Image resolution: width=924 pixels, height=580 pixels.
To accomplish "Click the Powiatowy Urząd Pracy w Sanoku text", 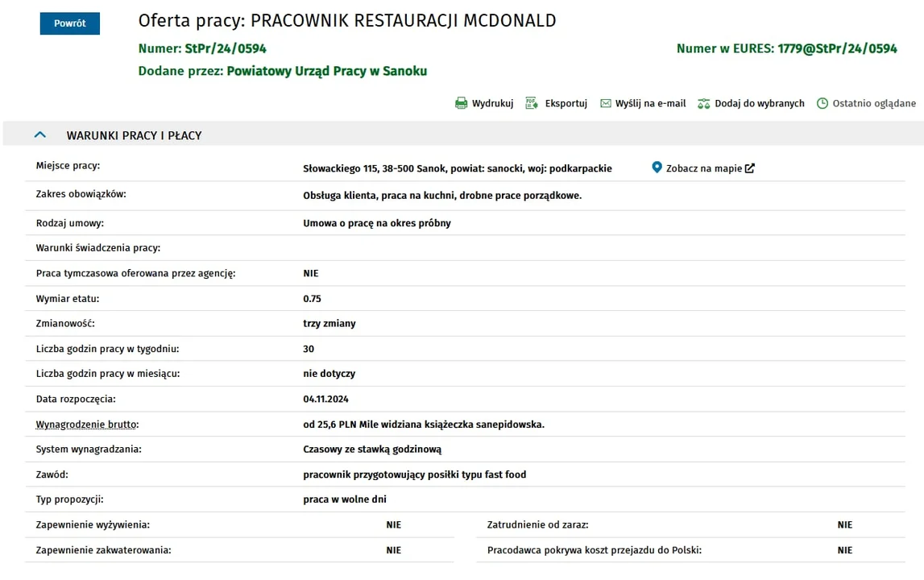I will tap(326, 71).
